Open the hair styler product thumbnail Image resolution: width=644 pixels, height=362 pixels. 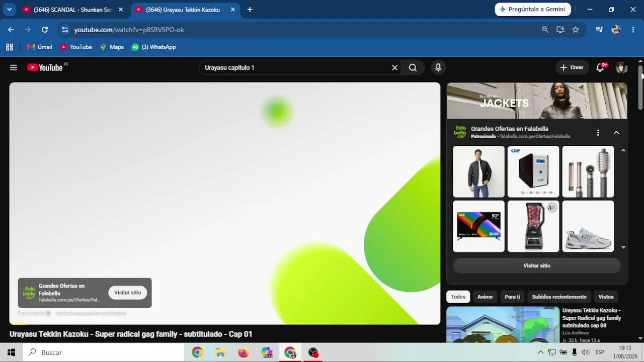(x=588, y=172)
